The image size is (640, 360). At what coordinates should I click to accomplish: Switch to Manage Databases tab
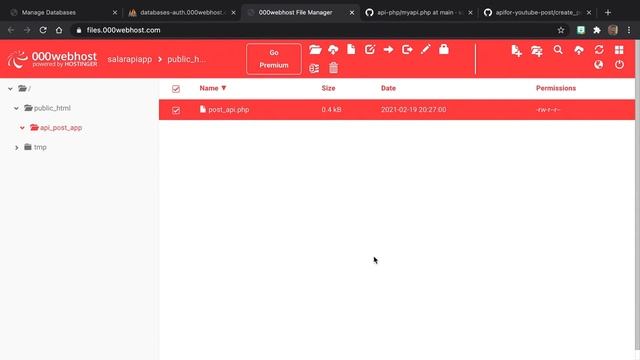click(x=49, y=13)
